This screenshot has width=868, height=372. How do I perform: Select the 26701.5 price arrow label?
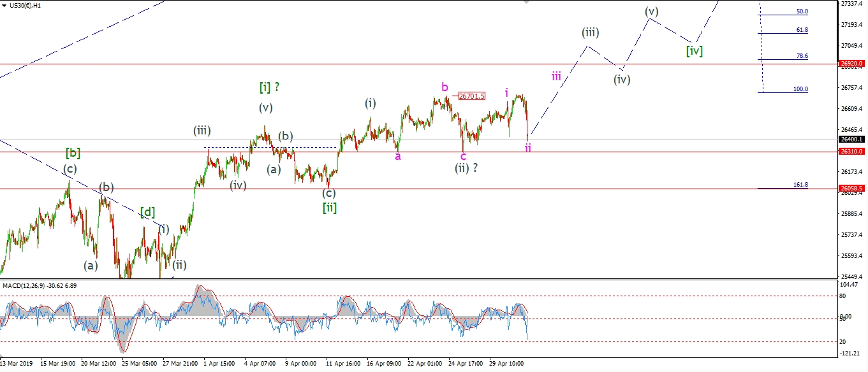pyautogui.click(x=472, y=96)
